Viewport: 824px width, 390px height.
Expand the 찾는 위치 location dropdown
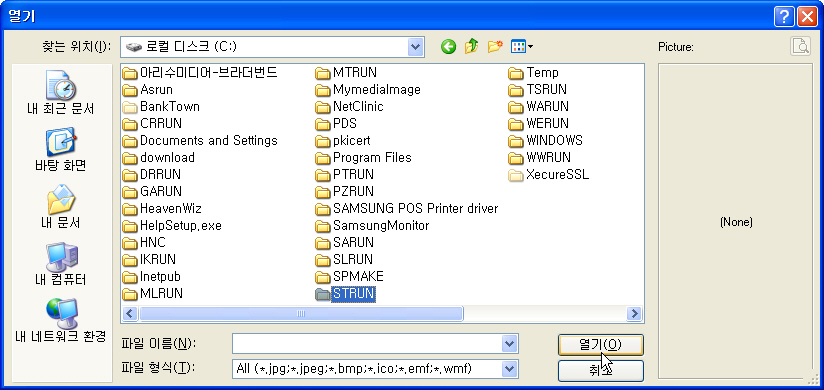[416, 47]
